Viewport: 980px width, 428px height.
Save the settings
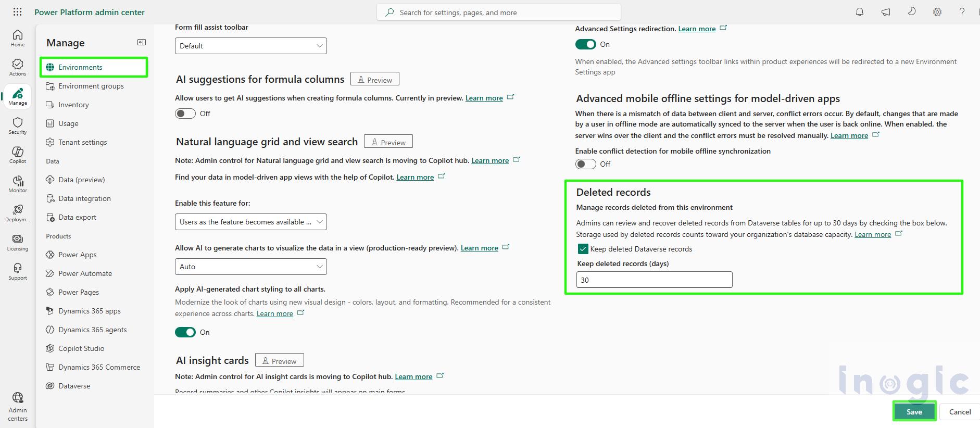click(x=914, y=411)
